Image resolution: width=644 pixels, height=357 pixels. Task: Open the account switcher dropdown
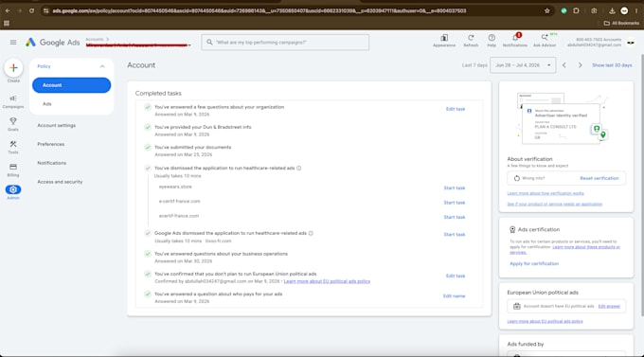189,45
